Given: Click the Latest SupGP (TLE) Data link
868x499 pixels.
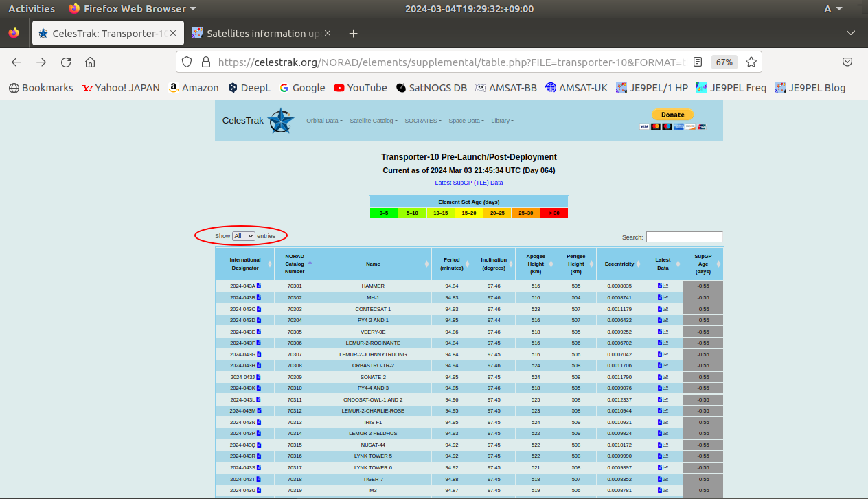Looking at the screenshot, I should (x=469, y=183).
